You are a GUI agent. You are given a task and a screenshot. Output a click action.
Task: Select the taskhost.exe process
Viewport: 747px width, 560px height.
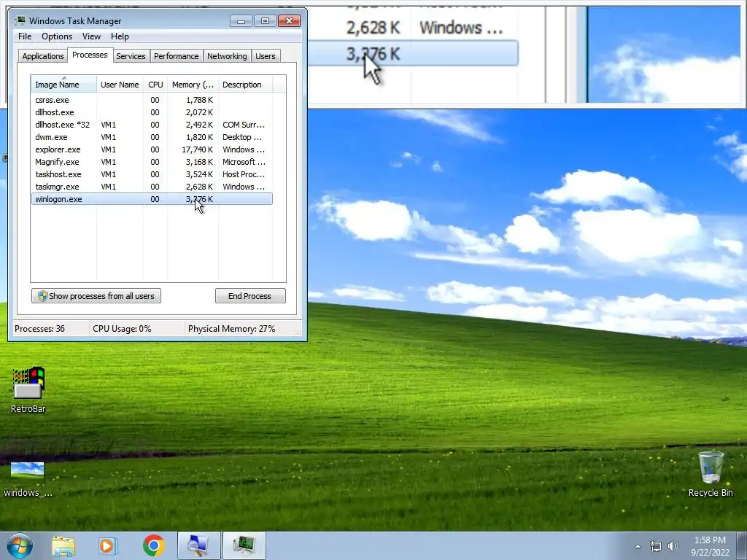coord(152,174)
